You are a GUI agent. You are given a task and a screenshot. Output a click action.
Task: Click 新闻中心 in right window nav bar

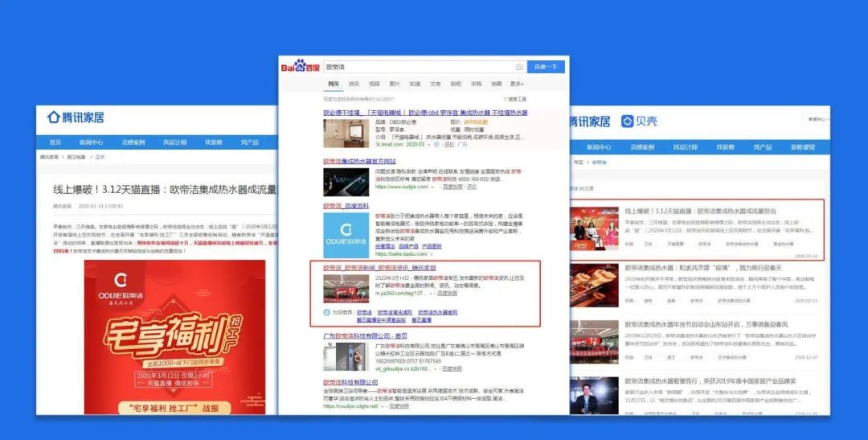[x=599, y=147]
